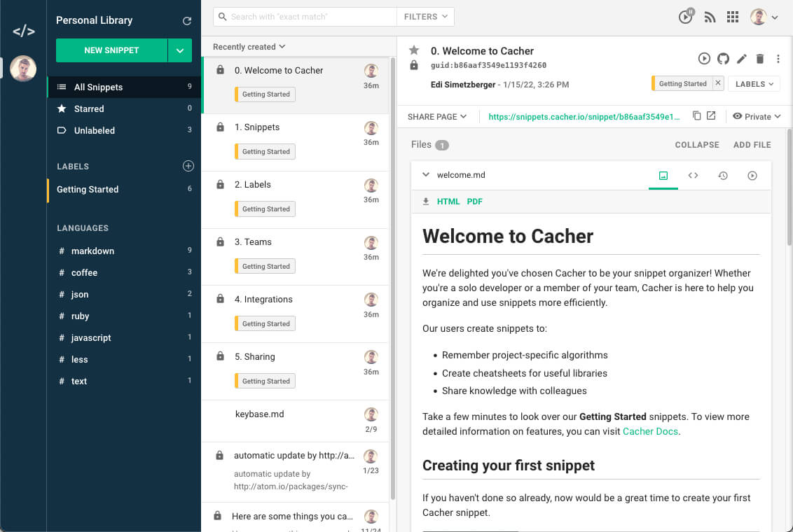
Task: Filter by coffee language
Action: pyautogui.click(x=124, y=272)
